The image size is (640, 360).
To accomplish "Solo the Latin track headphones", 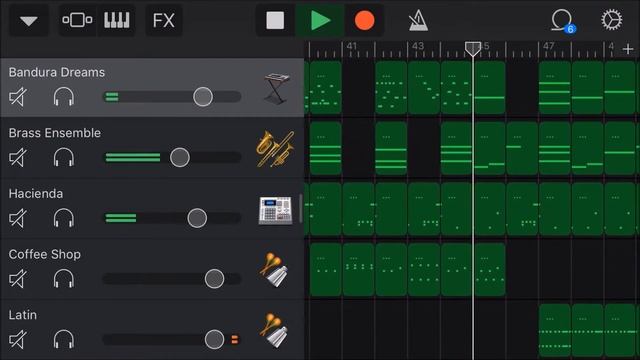I will click(64, 339).
